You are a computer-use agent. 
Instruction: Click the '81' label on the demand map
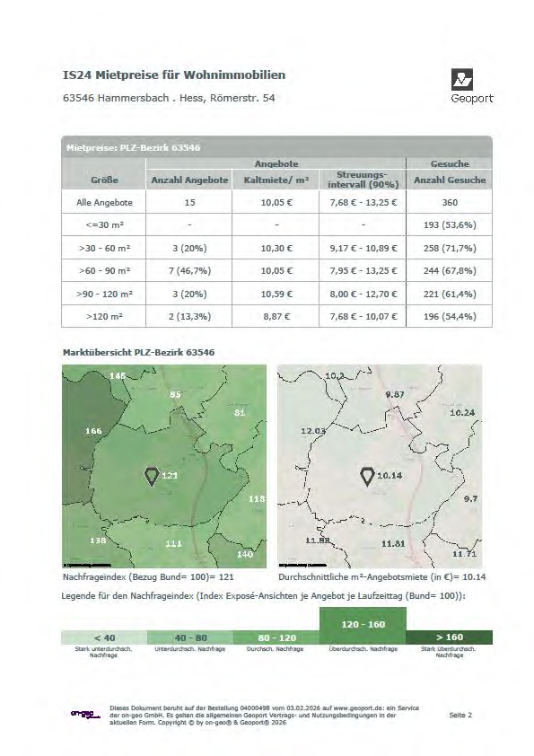click(240, 413)
